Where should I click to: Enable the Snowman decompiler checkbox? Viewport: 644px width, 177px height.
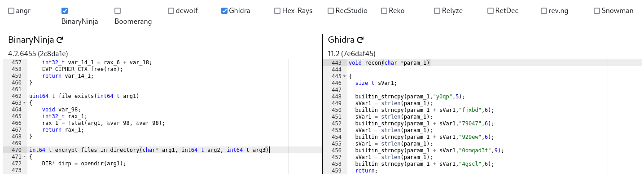(x=597, y=11)
